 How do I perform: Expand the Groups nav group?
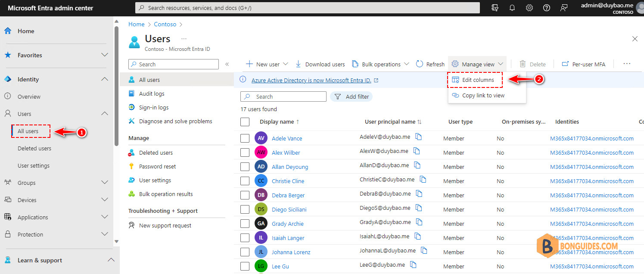[x=104, y=183]
